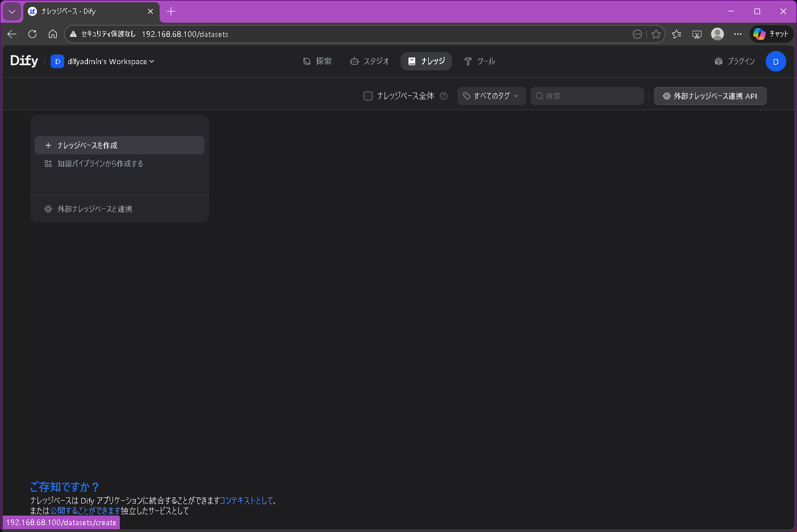The height and width of the screenshot is (532, 797).
Task: Go to the 探索 tab
Action: pos(317,61)
